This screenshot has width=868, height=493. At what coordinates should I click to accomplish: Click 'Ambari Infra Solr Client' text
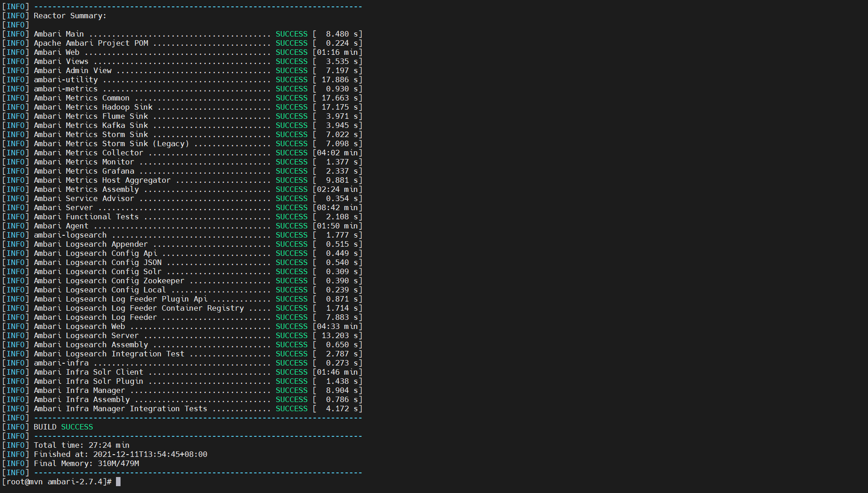(89, 372)
